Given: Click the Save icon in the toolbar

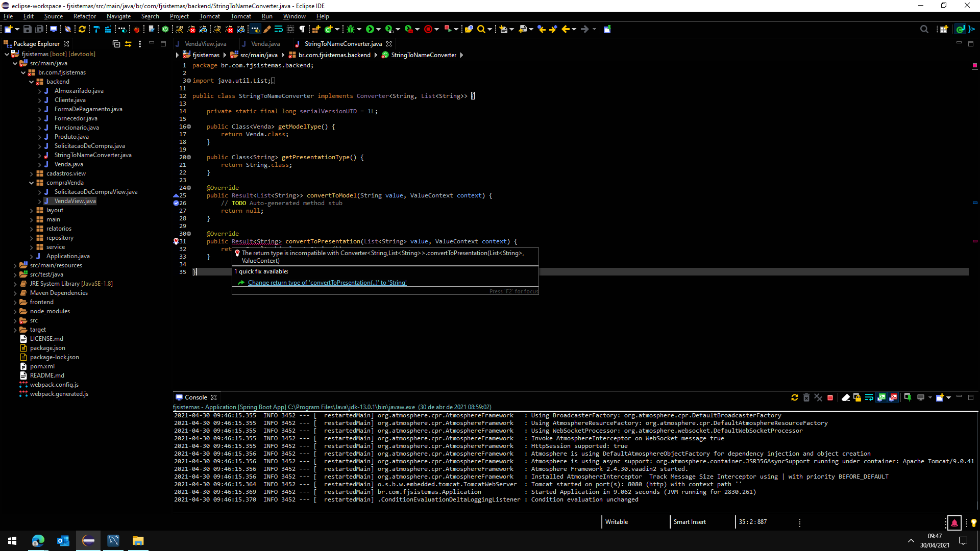Looking at the screenshot, I should [28, 30].
